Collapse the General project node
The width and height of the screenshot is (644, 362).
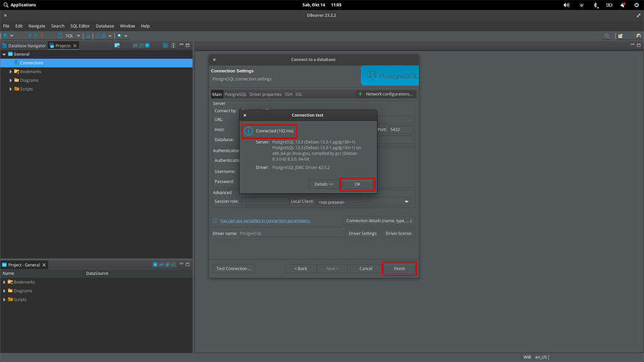4,54
